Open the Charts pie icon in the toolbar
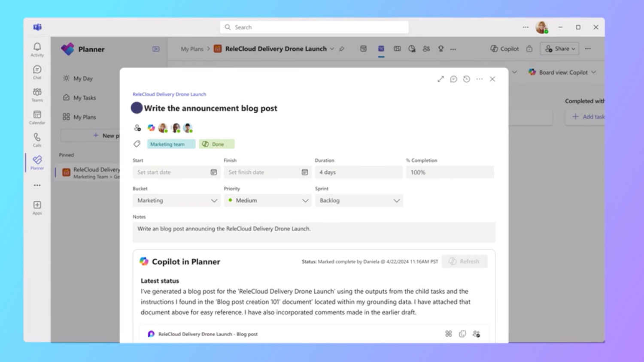 [412, 48]
